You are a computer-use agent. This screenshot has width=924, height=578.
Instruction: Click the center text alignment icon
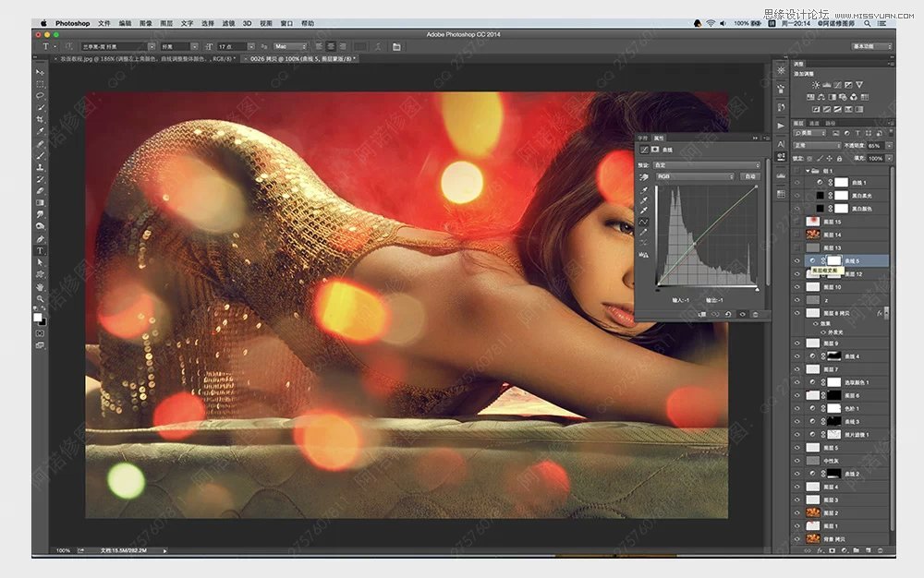[331, 46]
